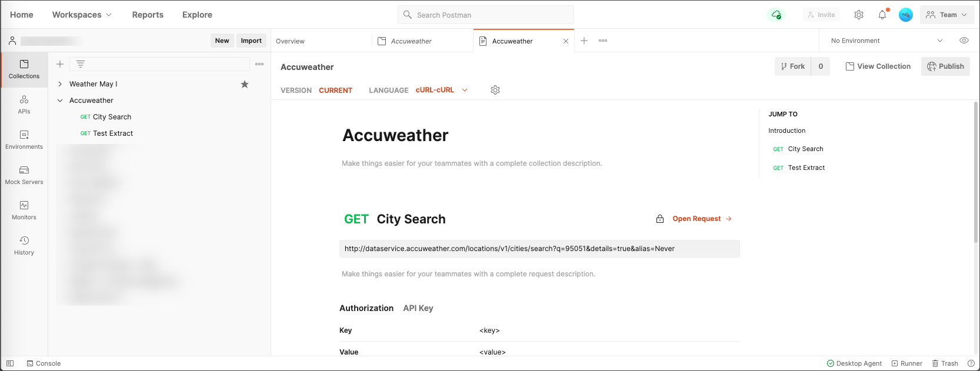Screen dimensions: 980x371
Task: Go to Home in the top navigation
Action: pyautogui.click(x=22, y=15)
